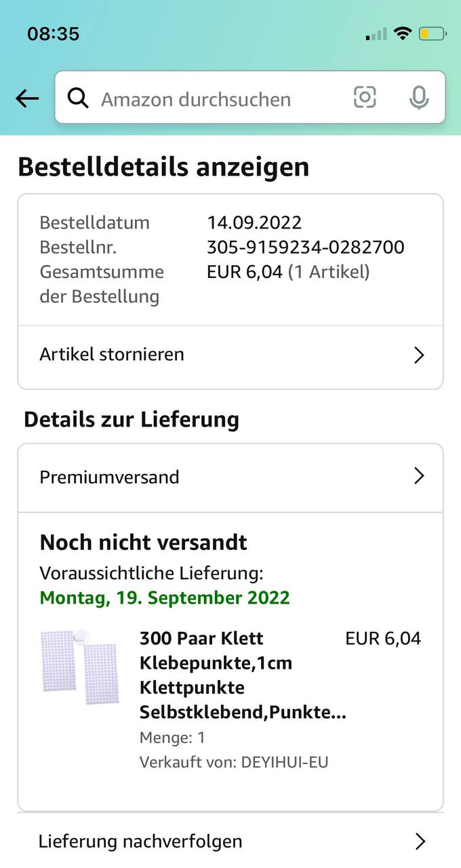This screenshot has width=461, height=868.
Task: Open the Premiumversand chevron arrow
Action: tap(419, 477)
